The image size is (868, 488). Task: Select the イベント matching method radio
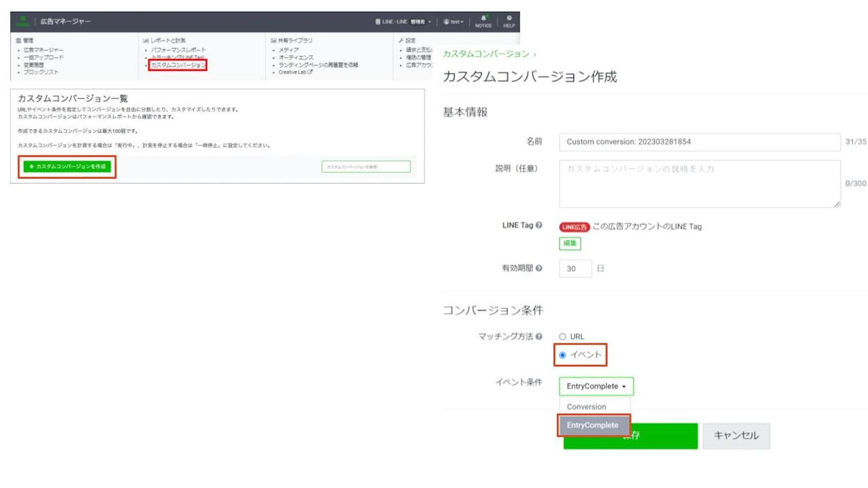(x=562, y=355)
